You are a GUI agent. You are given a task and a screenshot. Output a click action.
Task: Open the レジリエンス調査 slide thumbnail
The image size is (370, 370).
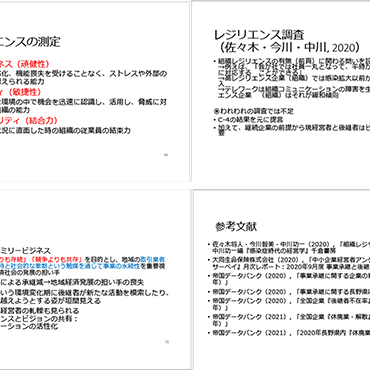281,91
